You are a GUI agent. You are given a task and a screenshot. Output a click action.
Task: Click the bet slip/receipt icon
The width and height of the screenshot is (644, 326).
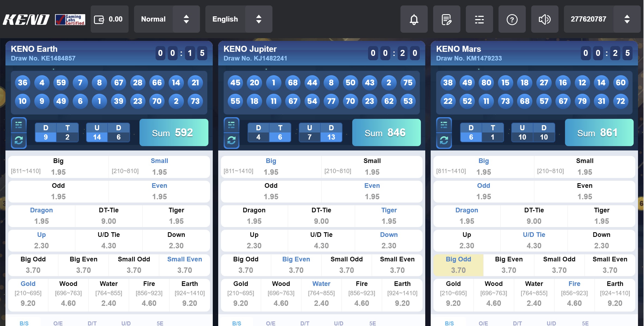point(447,18)
